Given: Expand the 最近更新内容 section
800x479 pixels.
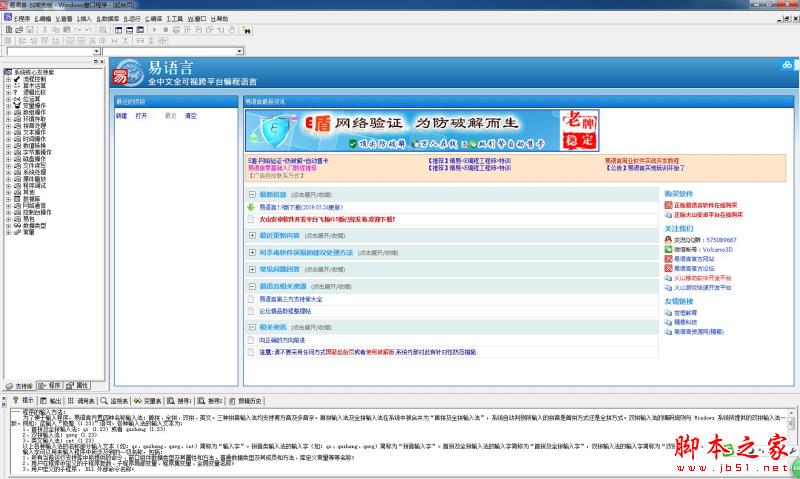Looking at the screenshot, I should [252, 236].
